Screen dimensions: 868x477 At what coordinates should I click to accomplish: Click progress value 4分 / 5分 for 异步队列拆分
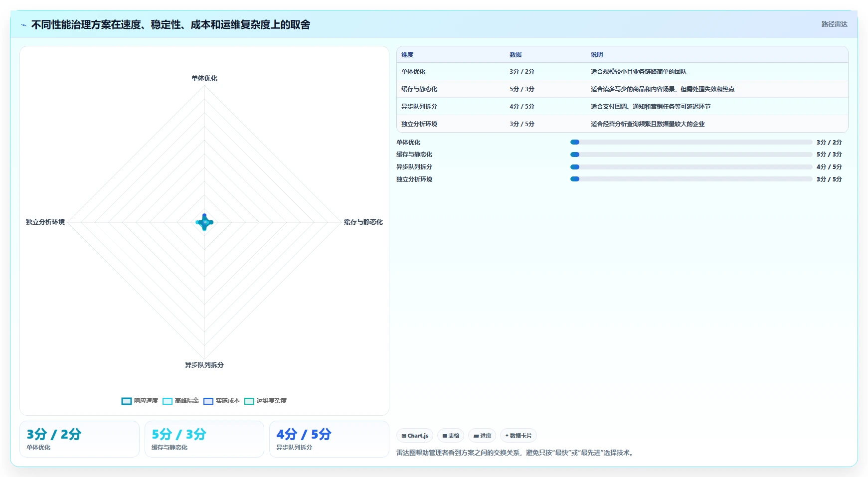click(829, 167)
